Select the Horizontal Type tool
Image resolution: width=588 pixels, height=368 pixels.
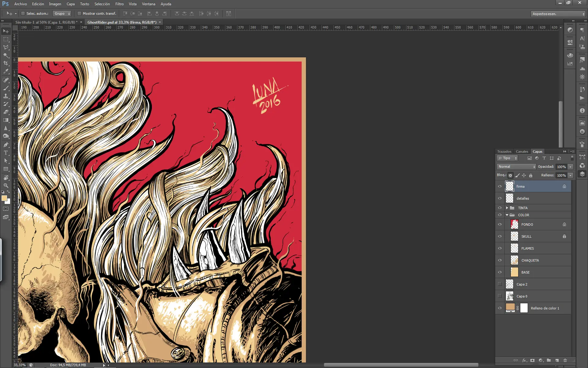coord(6,153)
